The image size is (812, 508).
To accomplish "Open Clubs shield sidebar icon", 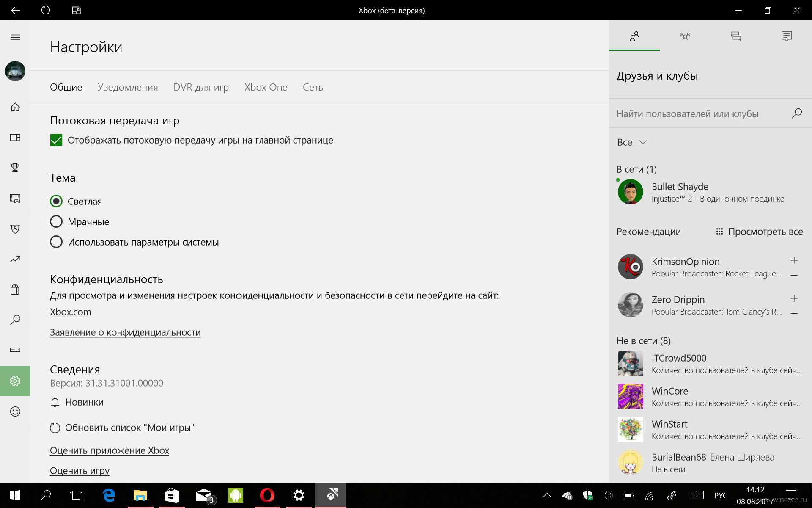I will 15,229.
